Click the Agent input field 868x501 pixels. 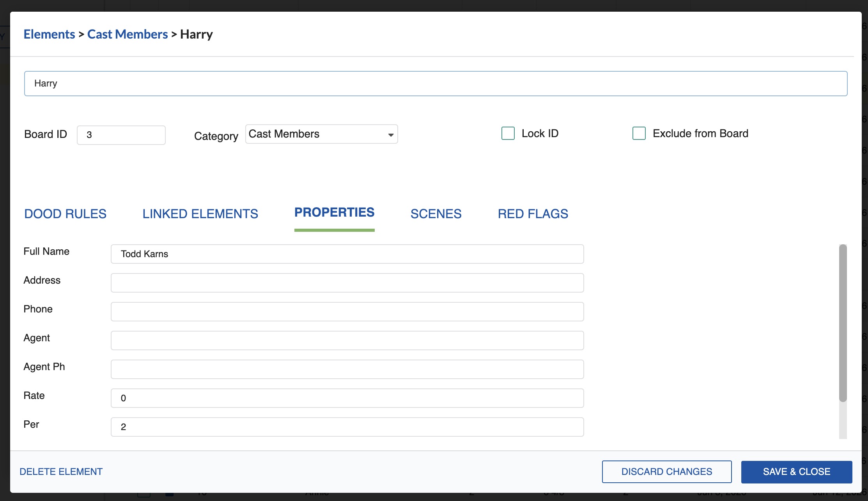(x=347, y=340)
